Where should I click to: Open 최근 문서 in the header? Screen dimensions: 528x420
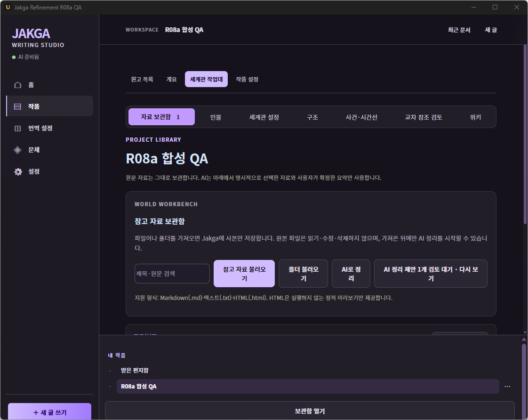[x=459, y=30]
